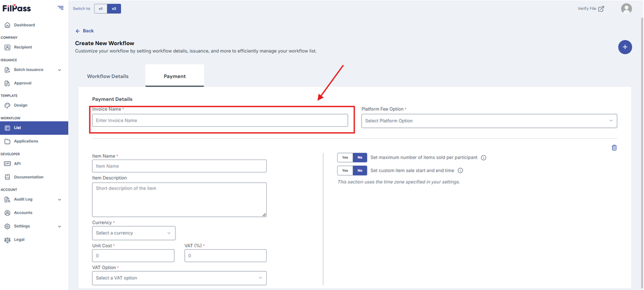Click the FilPass logo
This screenshot has height=290, width=644.
pos(17,8)
